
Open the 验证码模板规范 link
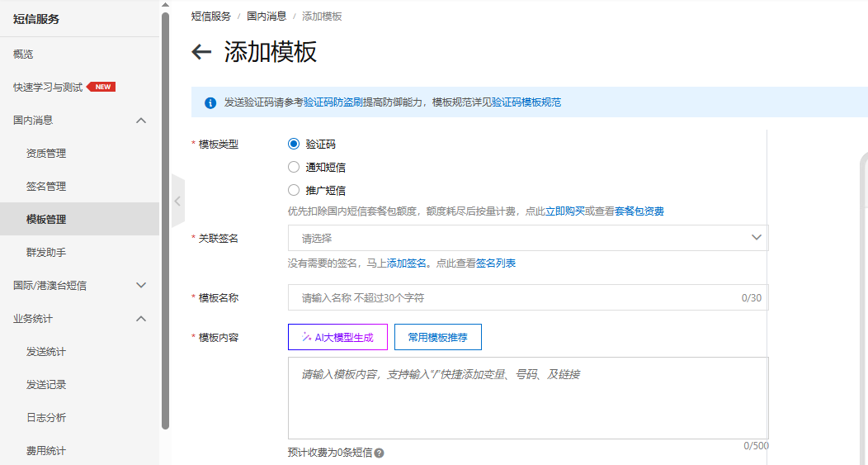[x=526, y=102]
